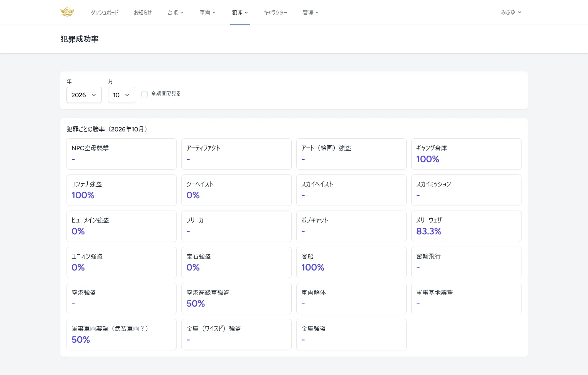588x375 pixels.
Task: Select the 客船 100% card
Action: click(351, 262)
